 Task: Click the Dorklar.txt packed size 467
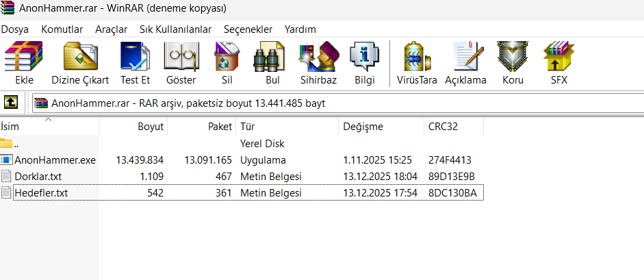coord(224,176)
